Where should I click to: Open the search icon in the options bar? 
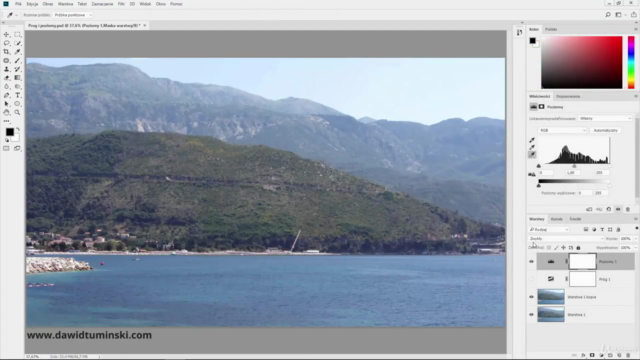(x=608, y=15)
